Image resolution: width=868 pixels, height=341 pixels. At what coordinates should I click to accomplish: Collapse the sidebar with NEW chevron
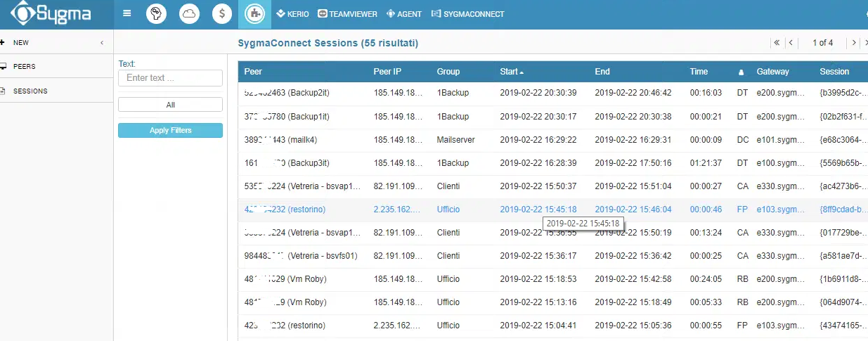pos(102,43)
